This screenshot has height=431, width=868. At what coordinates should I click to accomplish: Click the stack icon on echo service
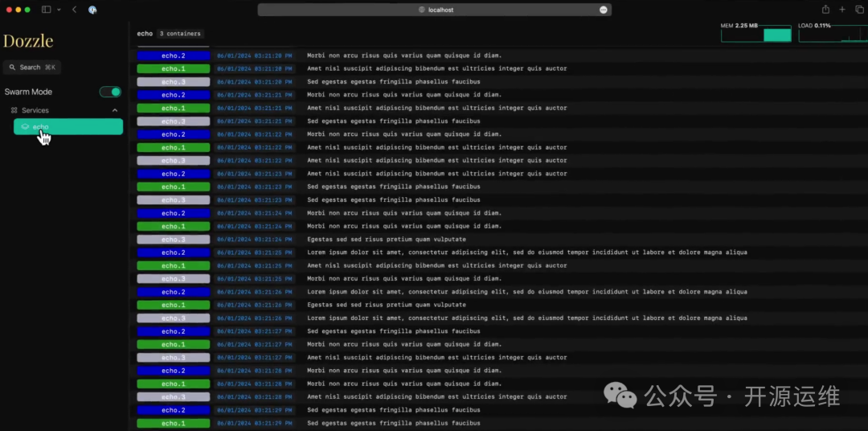(x=25, y=127)
